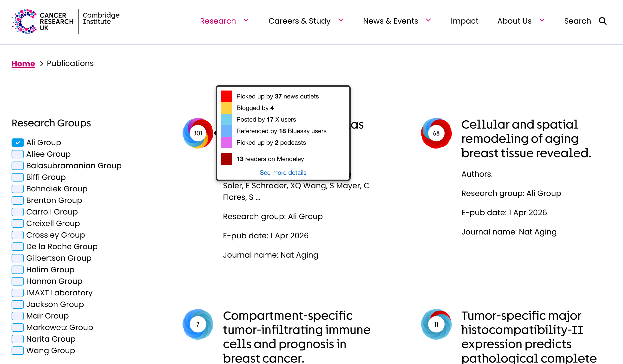Image resolution: width=623 pixels, height=364 pixels.
Task: Click the blue Bluesky users swatch
Action: click(226, 131)
